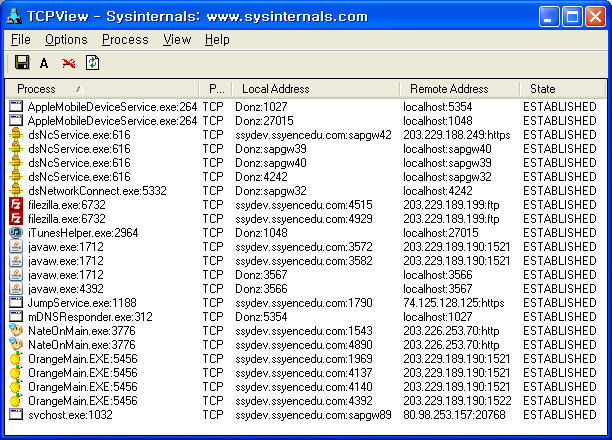Select remote address 80.98.253.157:20768
The width and height of the screenshot is (612, 440).
(x=454, y=415)
